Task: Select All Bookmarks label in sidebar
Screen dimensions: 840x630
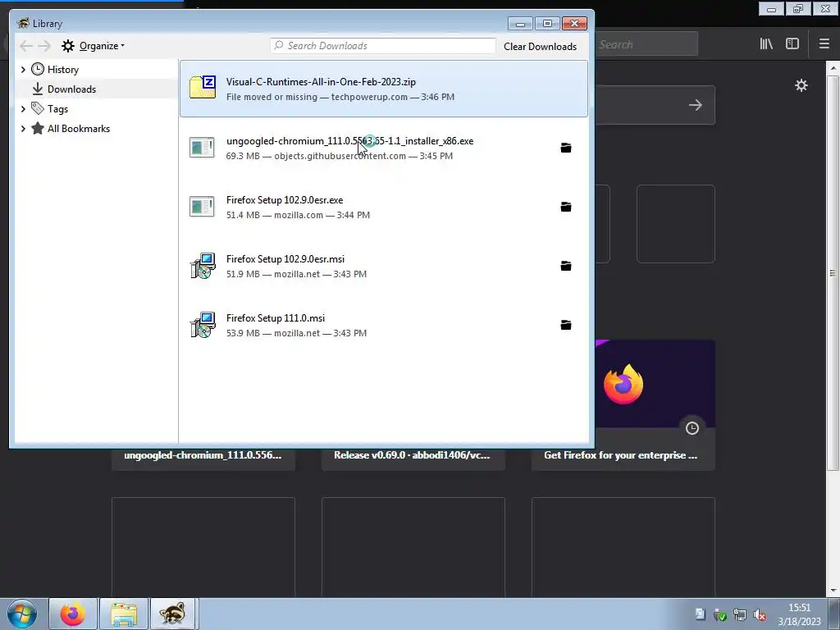Action: pos(79,129)
